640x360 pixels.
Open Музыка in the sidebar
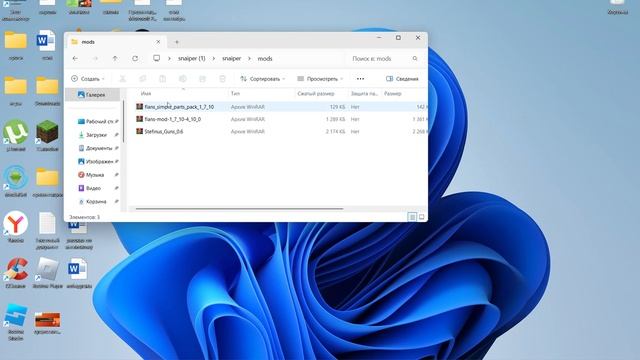tap(96, 175)
